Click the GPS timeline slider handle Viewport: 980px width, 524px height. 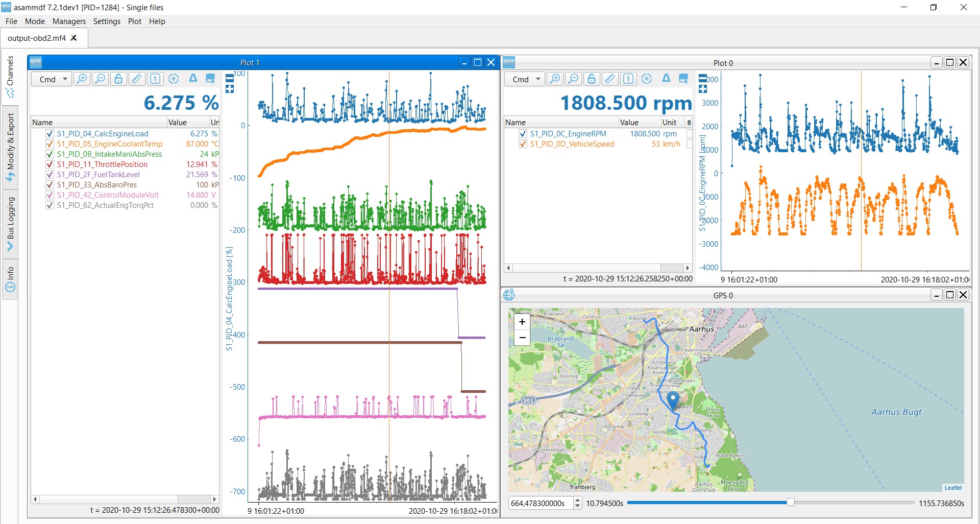pyautogui.click(x=790, y=503)
